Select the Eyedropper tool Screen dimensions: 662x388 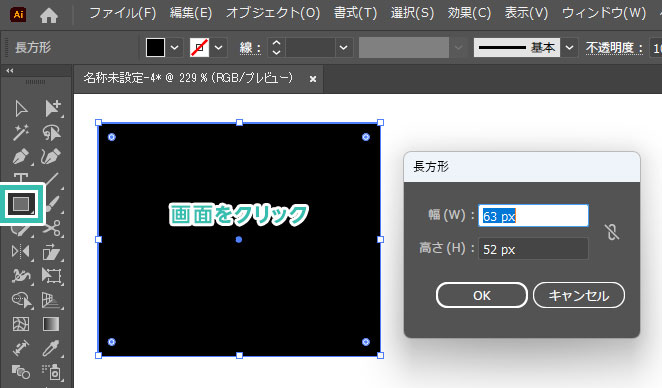[x=51, y=348]
